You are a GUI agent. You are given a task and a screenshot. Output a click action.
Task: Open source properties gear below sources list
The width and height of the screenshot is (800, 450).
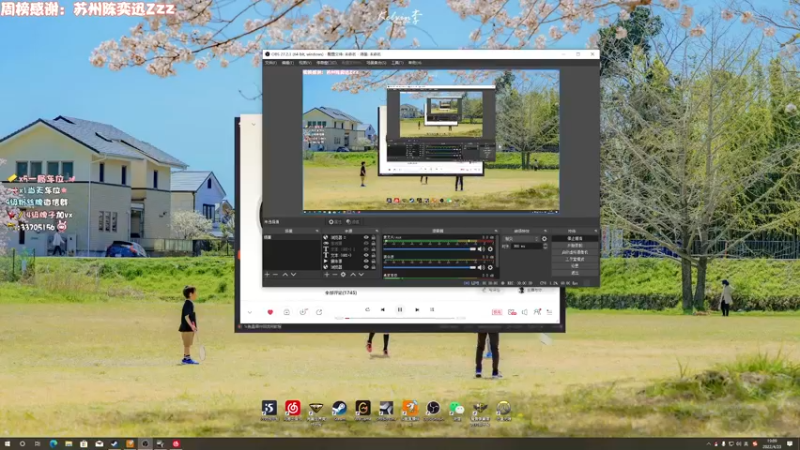[x=343, y=274]
